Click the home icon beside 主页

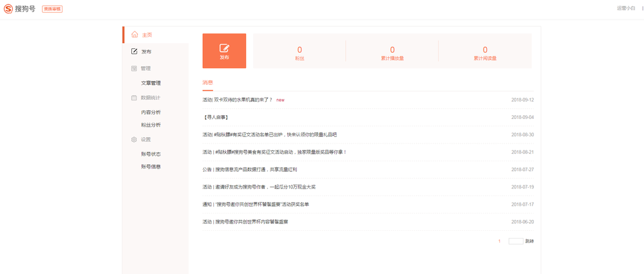pyautogui.click(x=135, y=35)
